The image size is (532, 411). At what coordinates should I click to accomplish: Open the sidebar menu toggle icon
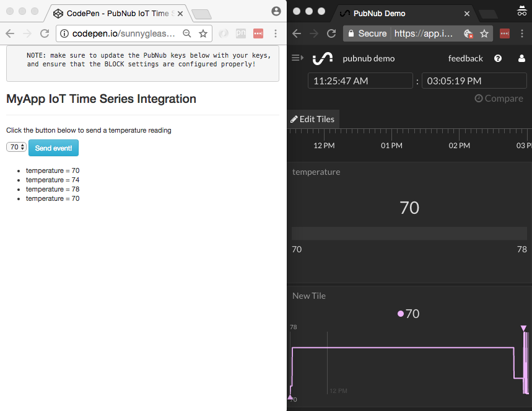[297, 58]
